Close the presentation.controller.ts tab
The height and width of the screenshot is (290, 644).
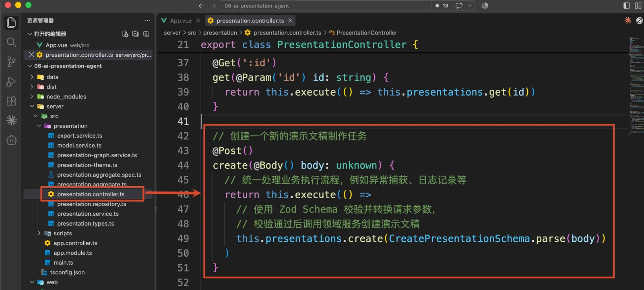290,21
